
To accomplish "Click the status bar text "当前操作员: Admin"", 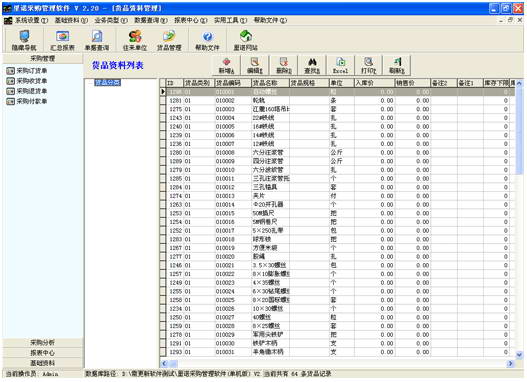I will coord(32,374).
